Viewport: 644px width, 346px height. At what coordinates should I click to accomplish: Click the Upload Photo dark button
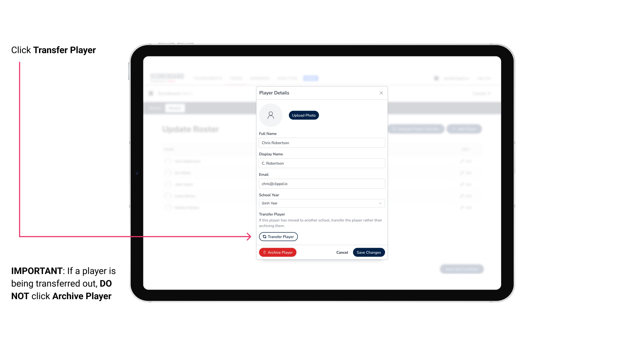tap(304, 115)
